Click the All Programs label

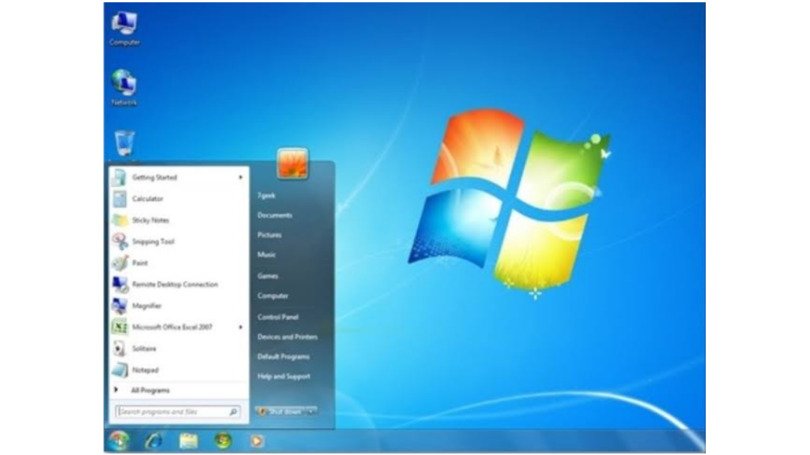(150, 390)
